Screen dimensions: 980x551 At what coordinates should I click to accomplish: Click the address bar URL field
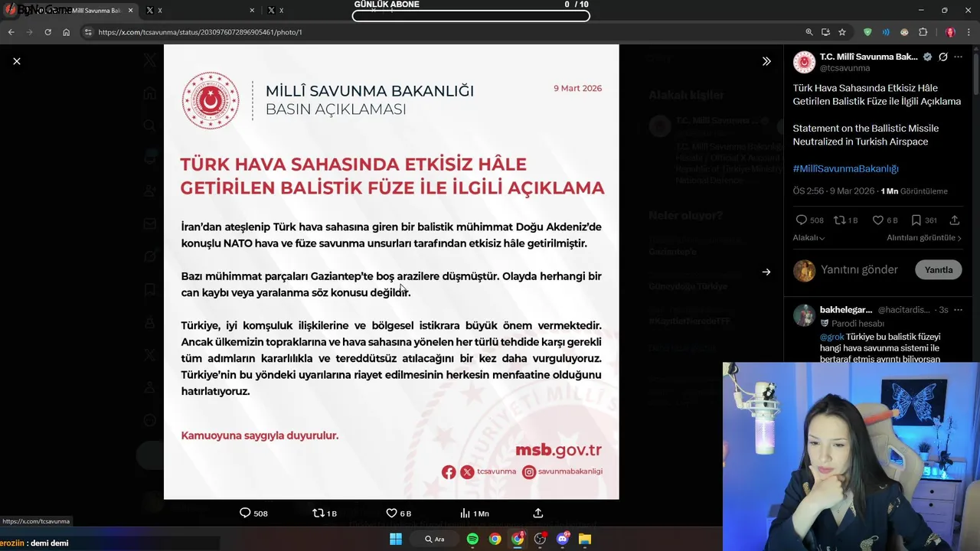[444, 32]
